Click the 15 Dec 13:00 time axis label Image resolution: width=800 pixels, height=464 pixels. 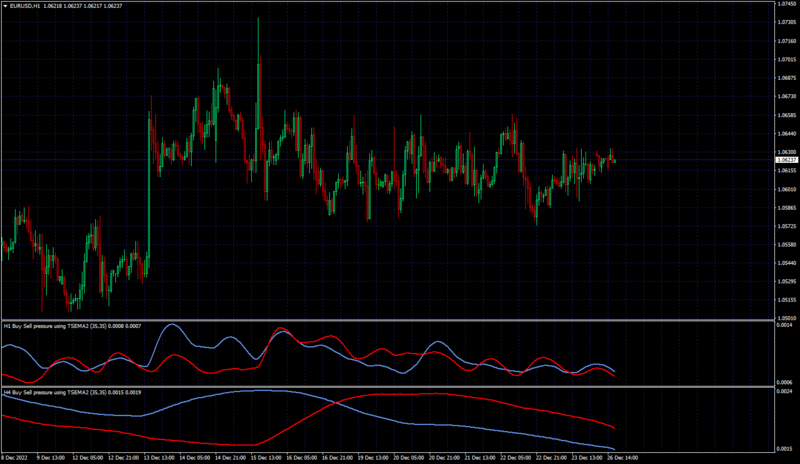click(266, 458)
